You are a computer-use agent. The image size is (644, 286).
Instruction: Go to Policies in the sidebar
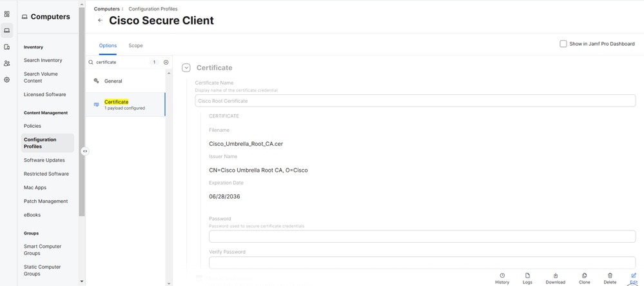32,126
